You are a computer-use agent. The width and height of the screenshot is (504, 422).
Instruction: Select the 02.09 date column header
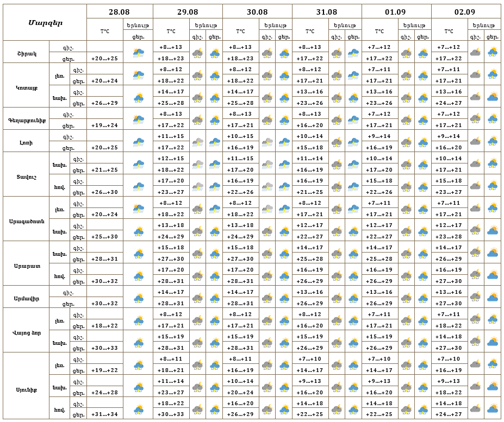click(465, 12)
